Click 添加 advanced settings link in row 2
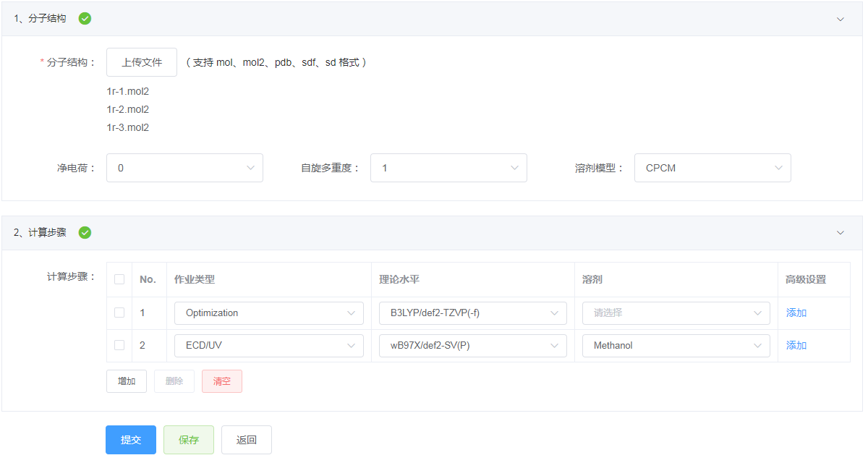868x463 pixels. 796,346
